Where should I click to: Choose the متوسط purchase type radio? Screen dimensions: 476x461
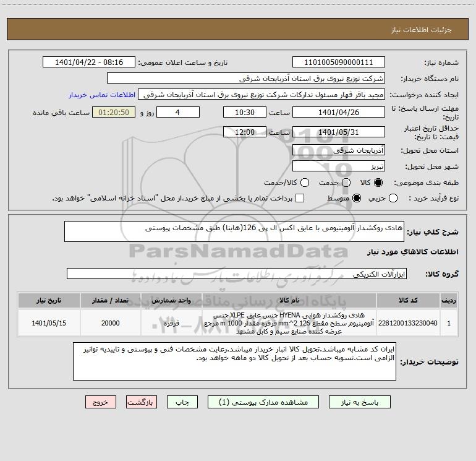pos(357,198)
